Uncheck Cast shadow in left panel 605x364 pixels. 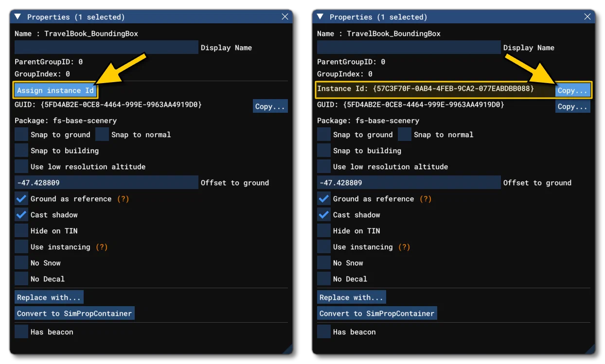tap(21, 215)
